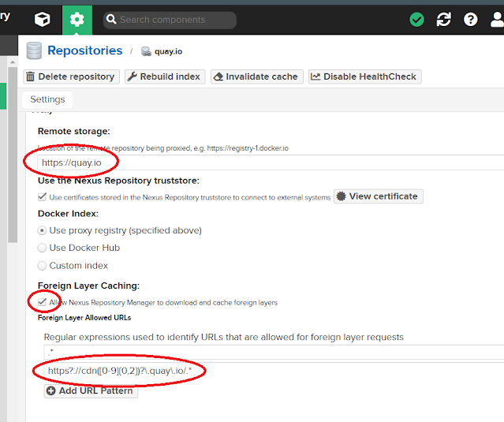Toggle foreign layer caching checkbox

[x=43, y=302]
